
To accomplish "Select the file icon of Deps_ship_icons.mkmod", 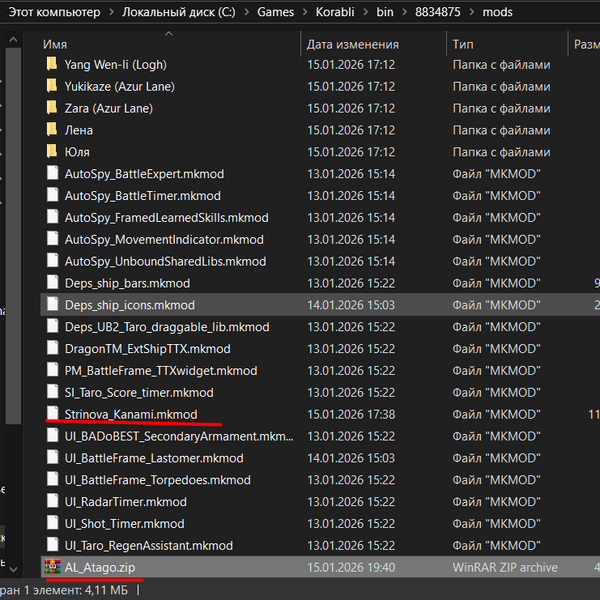I will click(x=52, y=305).
